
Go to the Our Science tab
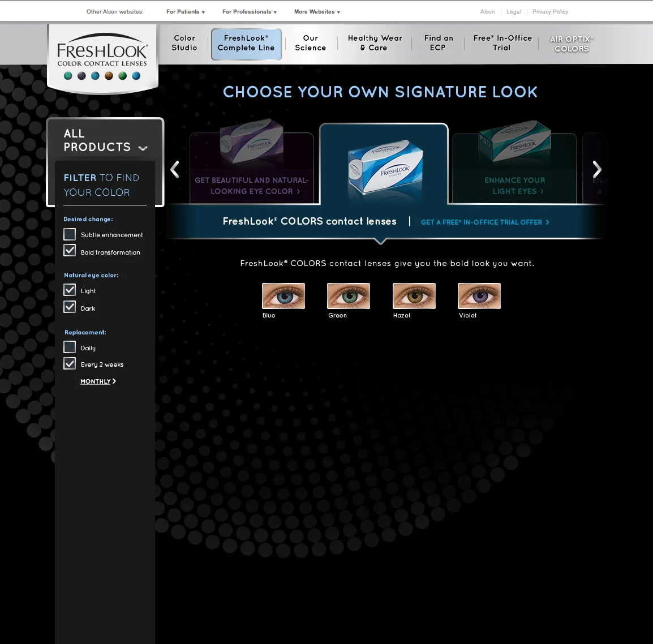click(310, 43)
